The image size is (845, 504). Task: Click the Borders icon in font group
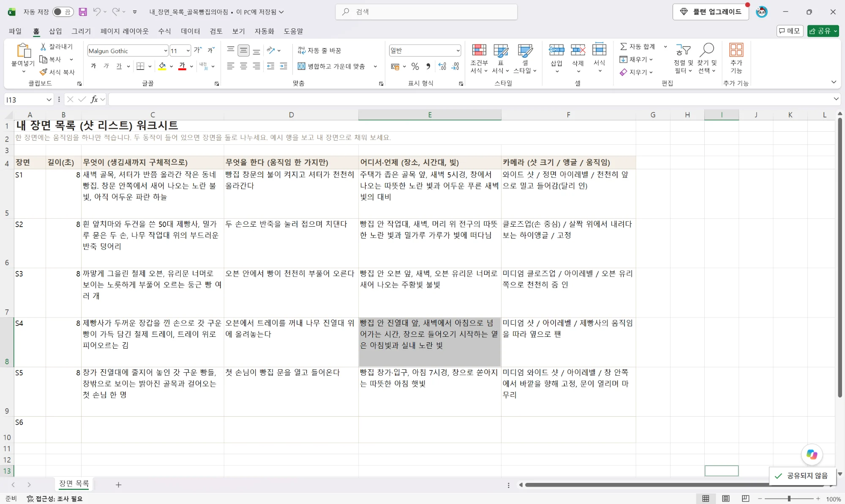click(x=140, y=66)
